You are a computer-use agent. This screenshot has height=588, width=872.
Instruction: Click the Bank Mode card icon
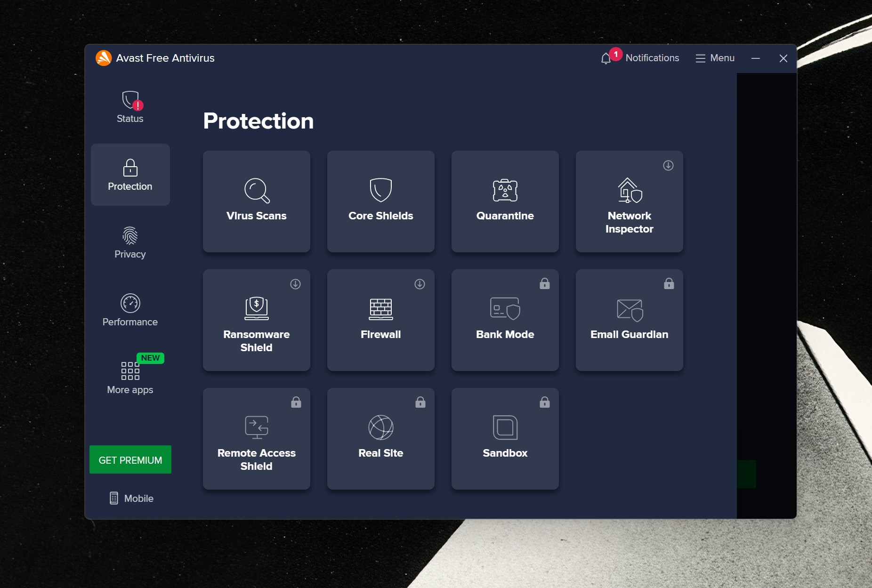coord(505,308)
